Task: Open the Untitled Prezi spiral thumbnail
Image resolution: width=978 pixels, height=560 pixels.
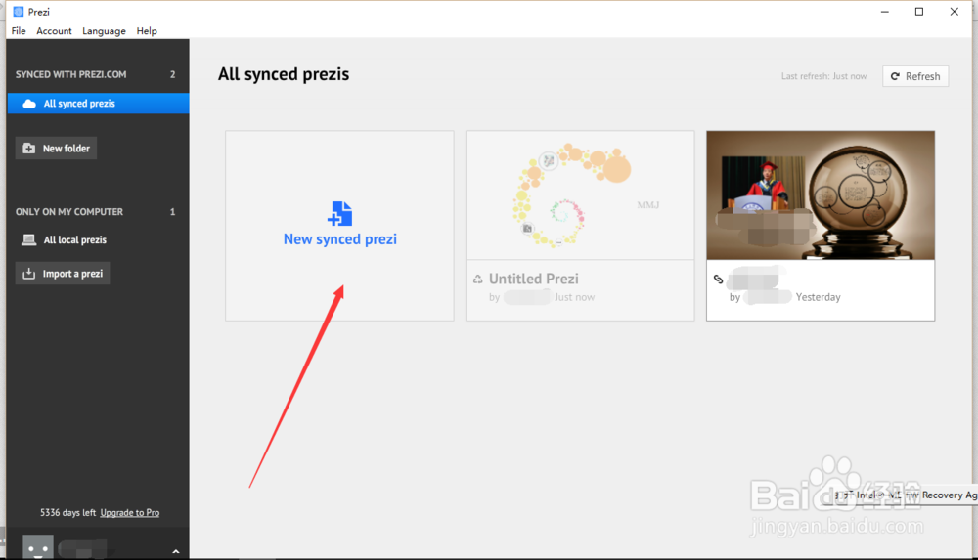Action: [580, 195]
